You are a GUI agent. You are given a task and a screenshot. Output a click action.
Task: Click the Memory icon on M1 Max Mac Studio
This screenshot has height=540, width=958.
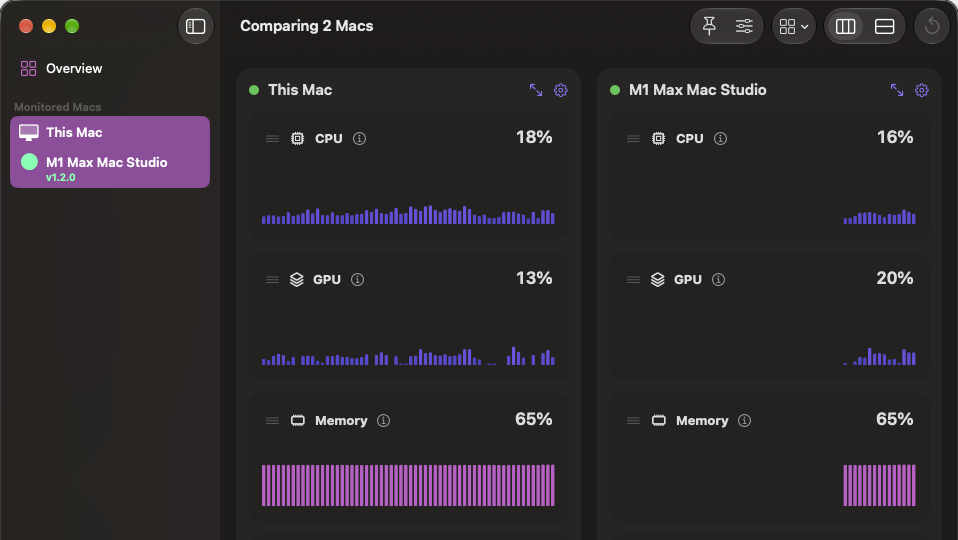[659, 421]
